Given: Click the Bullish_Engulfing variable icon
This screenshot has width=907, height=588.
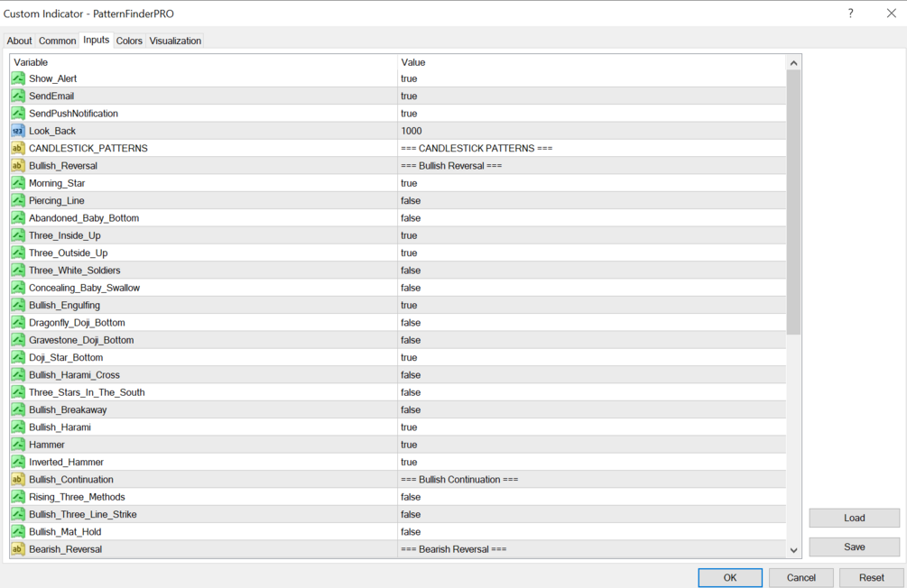Looking at the screenshot, I should pyautogui.click(x=18, y=305).
